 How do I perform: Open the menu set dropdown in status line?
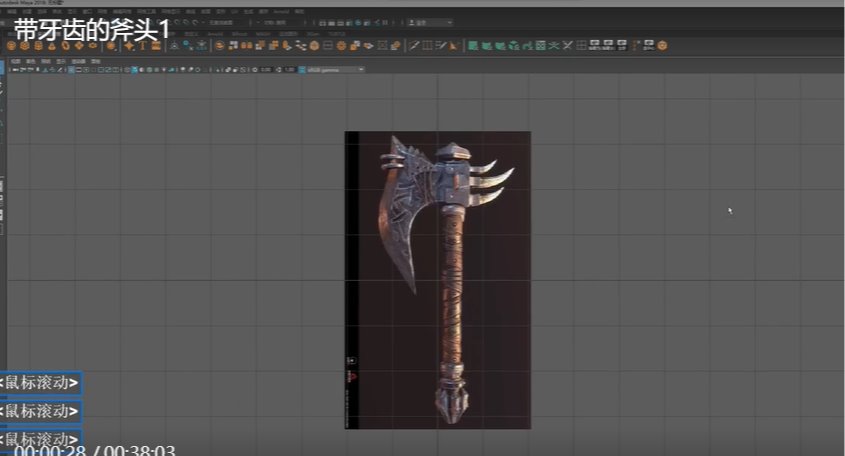pos(30,21)
